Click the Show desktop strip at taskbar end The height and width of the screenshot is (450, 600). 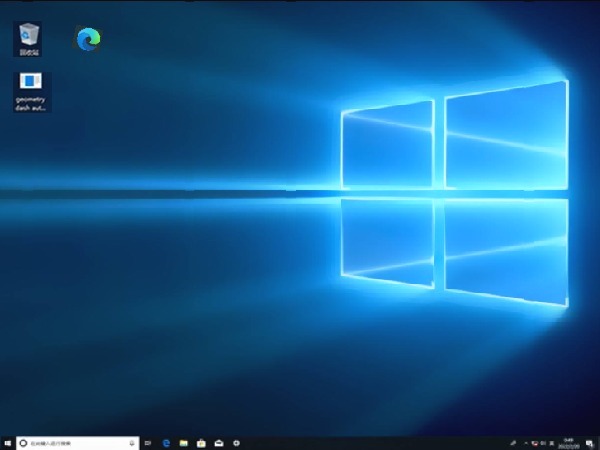(598, 443)
